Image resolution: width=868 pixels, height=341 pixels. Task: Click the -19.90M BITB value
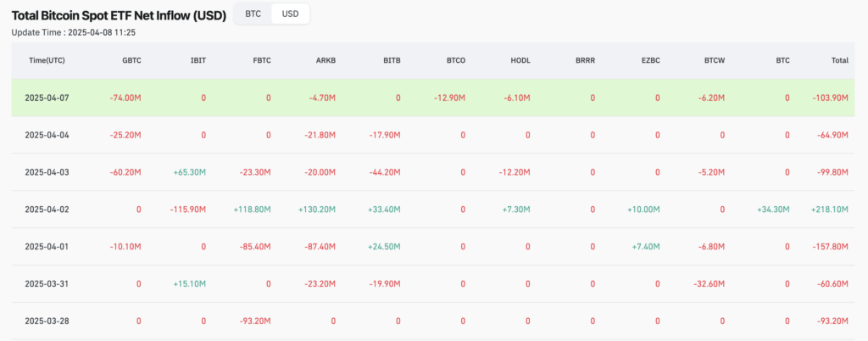pyautogui.click(x=385, y=284)
